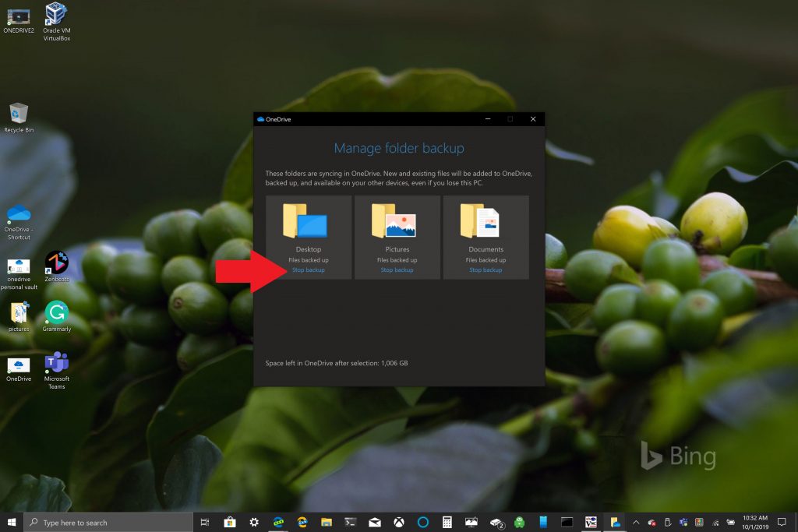The image size is (798, 532).
Task: Open the Xbox app in the taskbar
Action: 399,523
